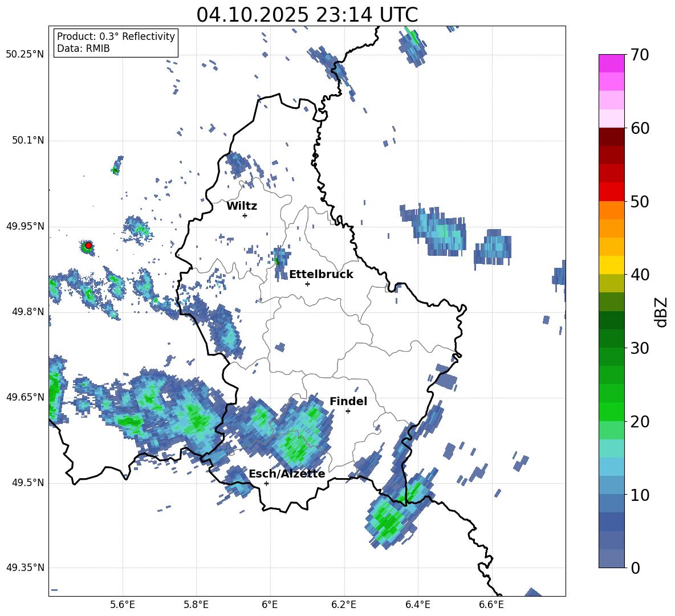The height and width of the screenshot is (616, 675).
Task: Click the Findel city label
Action: tap(348, 401)
